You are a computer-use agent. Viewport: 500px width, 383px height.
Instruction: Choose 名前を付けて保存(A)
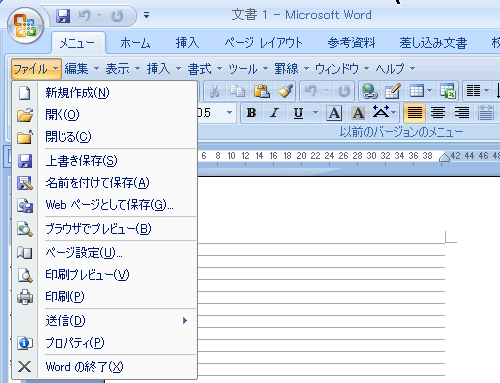coord(105,183)
